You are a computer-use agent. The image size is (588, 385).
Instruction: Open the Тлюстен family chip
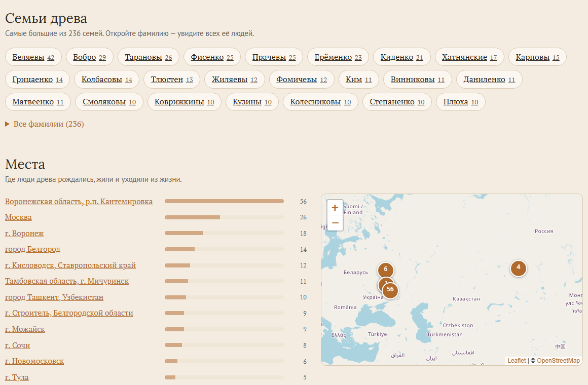pyautogui.click(x=172, y=80)
